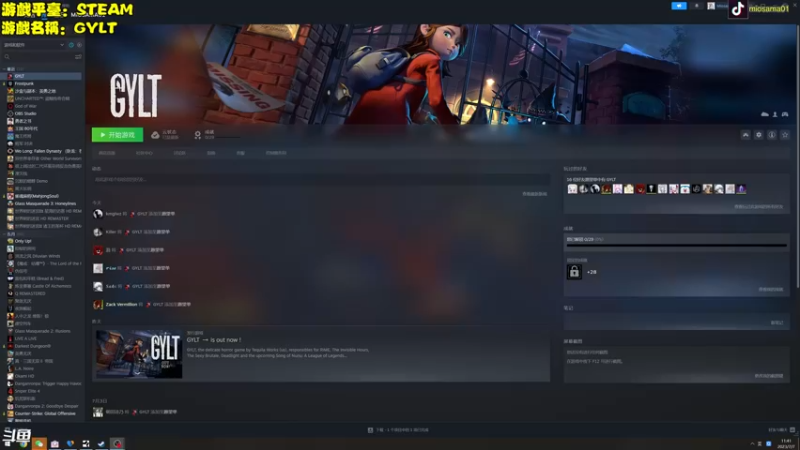This screenshot has height=450, width=800.
Task: Open the third tab below the play button
Action: point(180,153)
